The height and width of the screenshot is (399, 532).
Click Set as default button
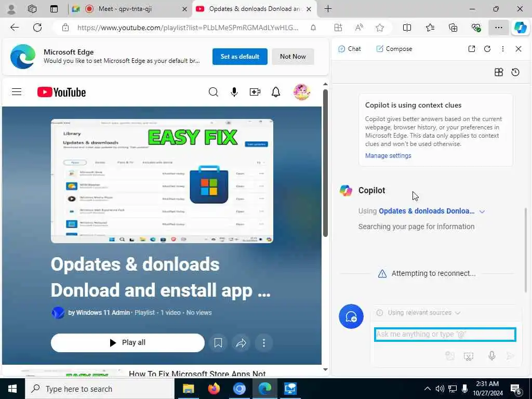pyautogui.click(x=240, y=57)
